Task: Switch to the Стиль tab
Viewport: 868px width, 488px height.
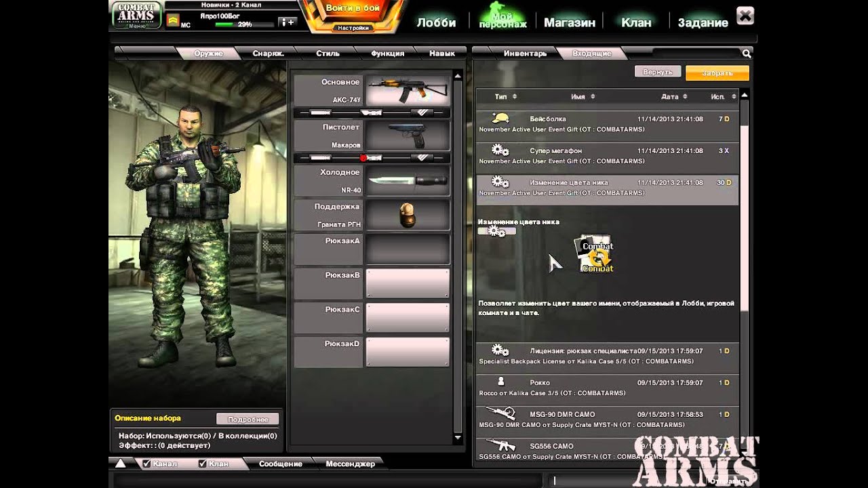Action: click(x=328, y=53)
